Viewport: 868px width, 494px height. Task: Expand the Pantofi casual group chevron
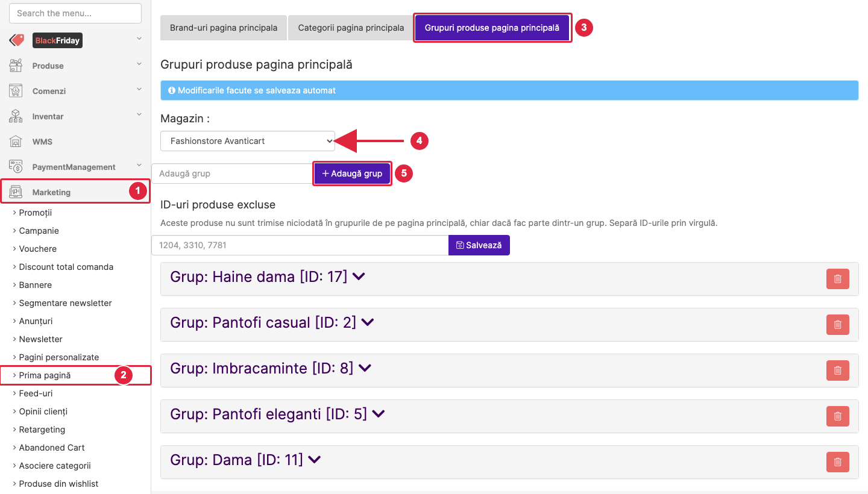[x=367, y=323]
